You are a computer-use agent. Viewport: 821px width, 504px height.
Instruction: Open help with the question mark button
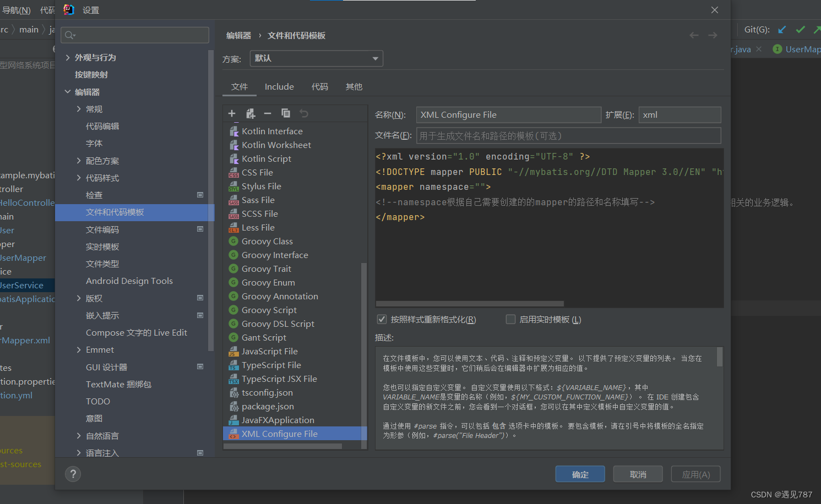coord(73,474)
